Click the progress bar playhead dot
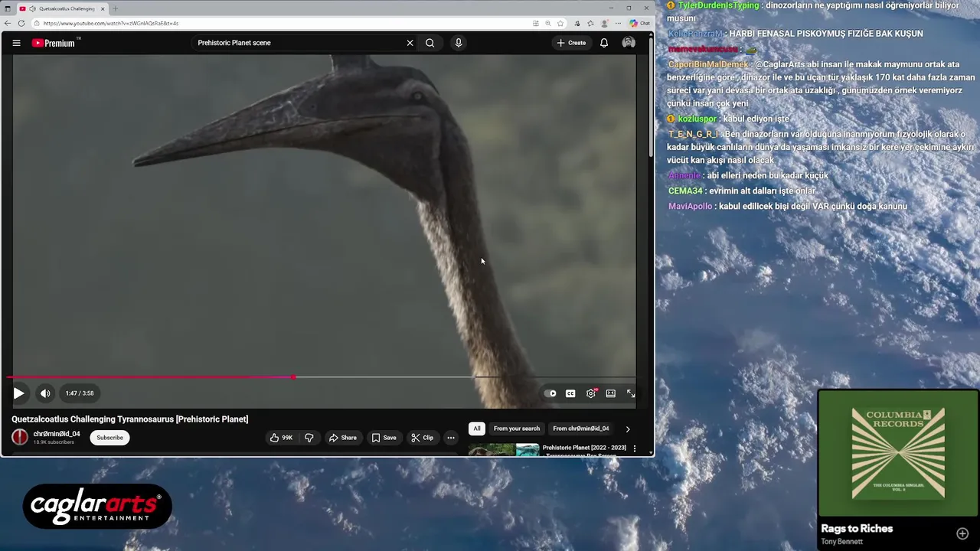This screenshot has height=551, width=980. pyautogui.click(x=294, y=377)
